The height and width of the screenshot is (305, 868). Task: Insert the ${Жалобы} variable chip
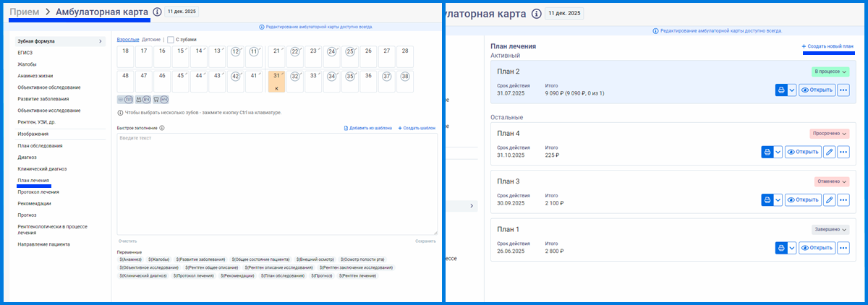click(x=158, y=259)
